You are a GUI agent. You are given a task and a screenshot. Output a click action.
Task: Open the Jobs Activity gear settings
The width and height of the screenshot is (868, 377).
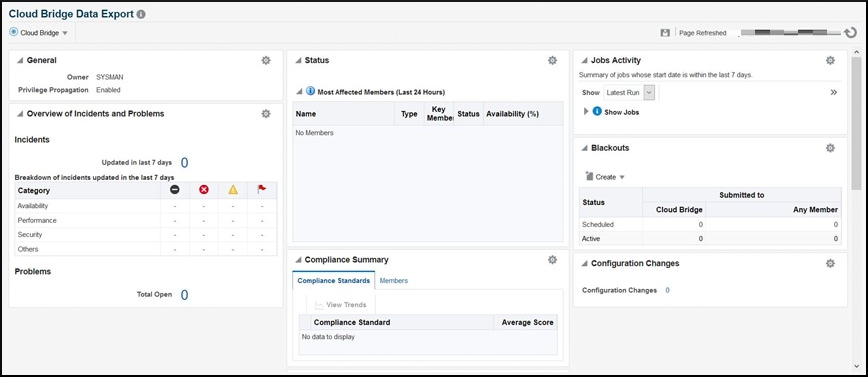(830, 60)
